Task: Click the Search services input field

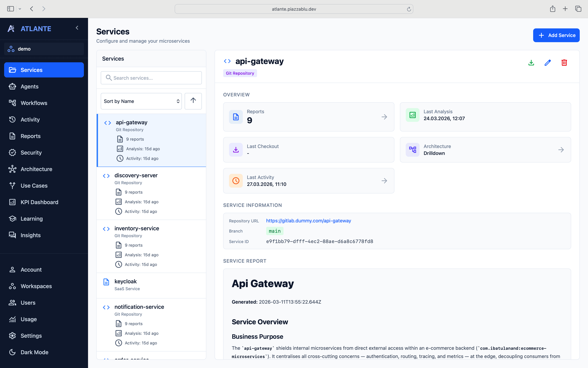Action: coord(151,78)
